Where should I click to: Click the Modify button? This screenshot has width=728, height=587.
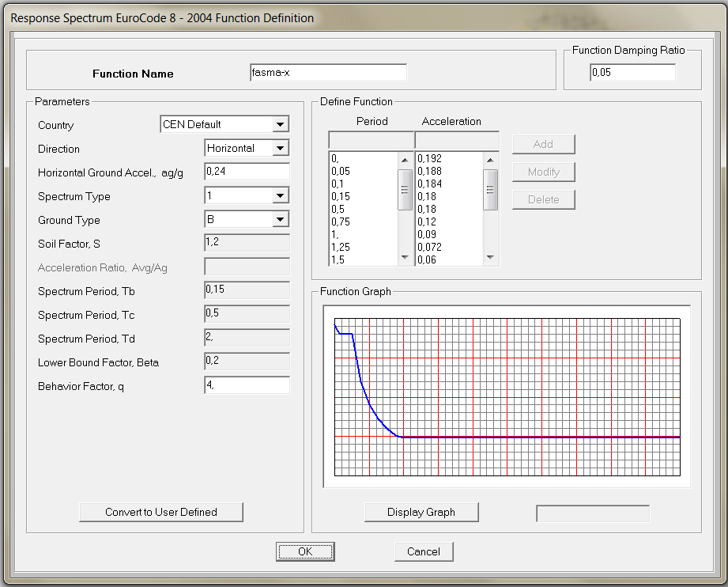click(x=543, y=172)
